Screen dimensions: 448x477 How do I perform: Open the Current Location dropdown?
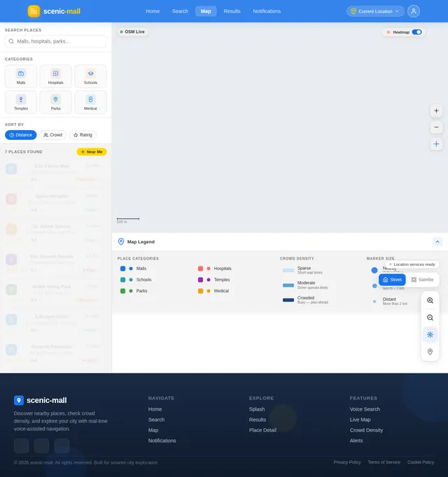point(375,11)
